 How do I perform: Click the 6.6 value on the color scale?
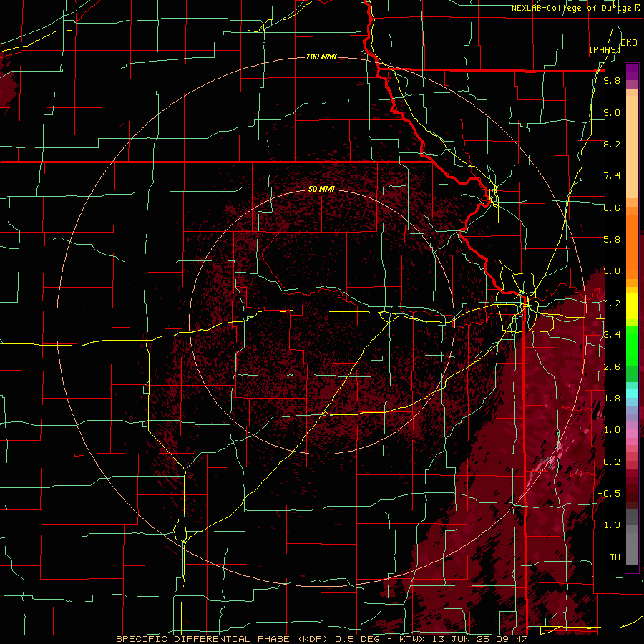[612, 208]
